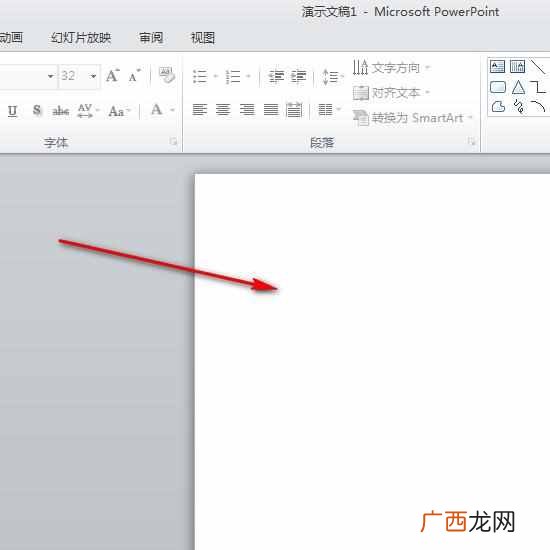Open Line Spacing dropdown
Screen dimensions: 550x550
[333, 76]
